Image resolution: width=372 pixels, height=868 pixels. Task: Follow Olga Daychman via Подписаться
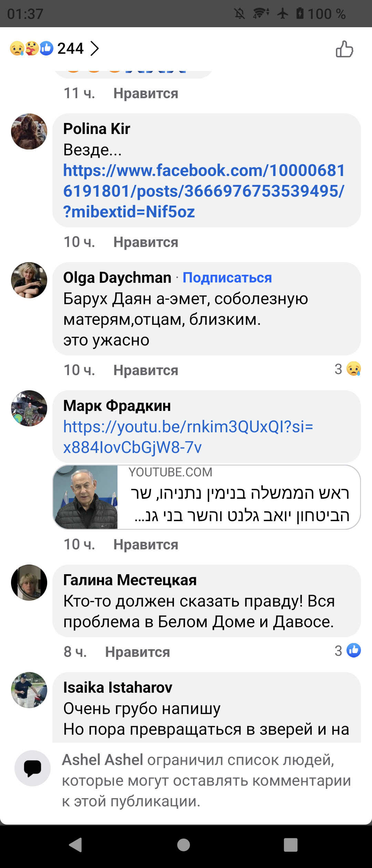coord(227,278)
